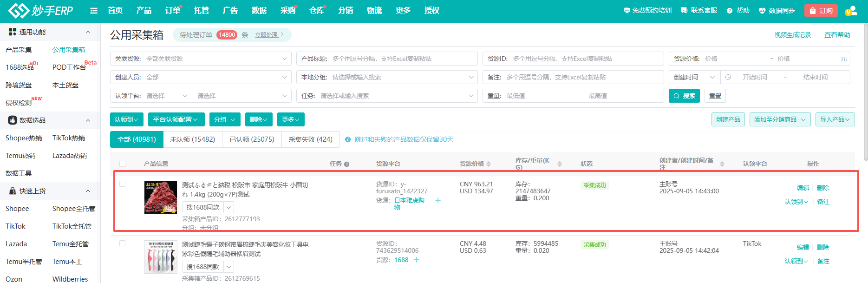Click the 立即处理 link
The width and height of the screenshot is (868, 283).
[268, 35]
